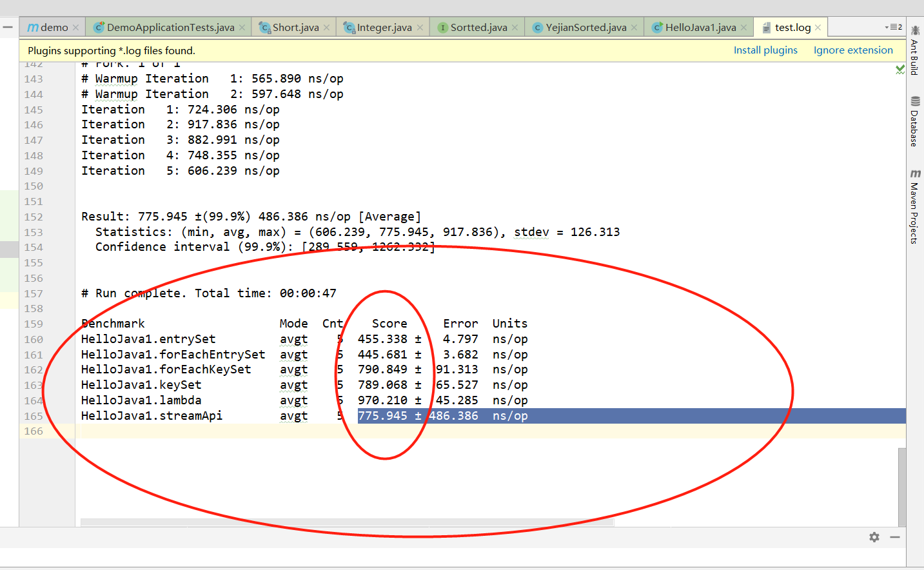The width and height of the screenshot is (924, 570).
Task: Click the "Score" column header text
Action: pyautogui.click(x=389, y=324)
